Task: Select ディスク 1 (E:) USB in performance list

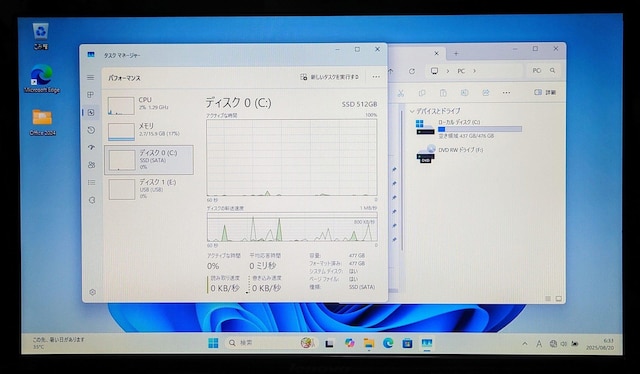Action: pyautogui.click(x=149, y=189)
